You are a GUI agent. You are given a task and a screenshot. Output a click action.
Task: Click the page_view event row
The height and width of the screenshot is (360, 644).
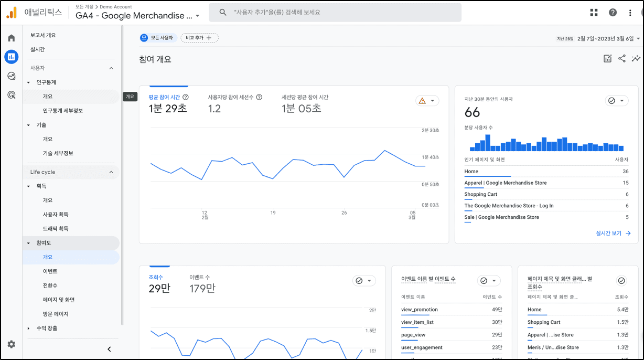click(452, 335)
